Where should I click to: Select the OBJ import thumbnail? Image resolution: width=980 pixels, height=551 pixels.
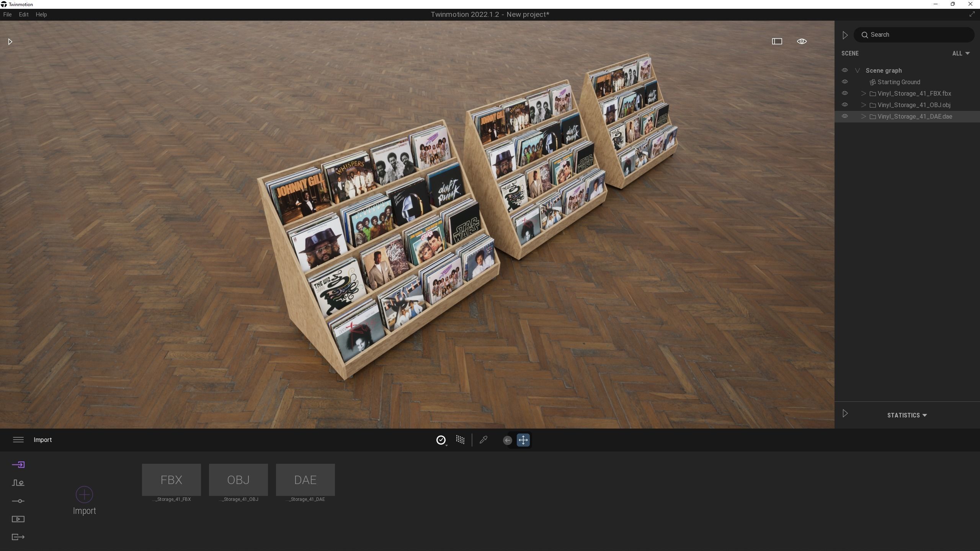click(238, 480)
